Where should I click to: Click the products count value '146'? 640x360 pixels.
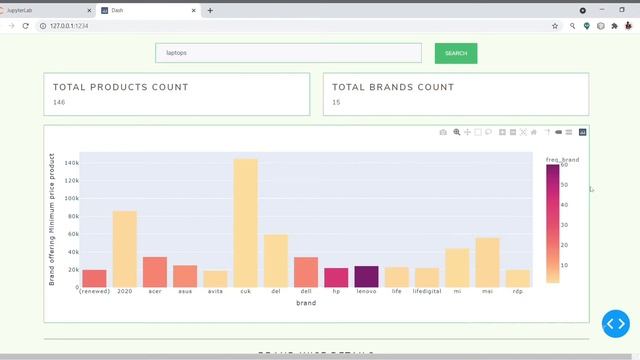click(59, 102)
